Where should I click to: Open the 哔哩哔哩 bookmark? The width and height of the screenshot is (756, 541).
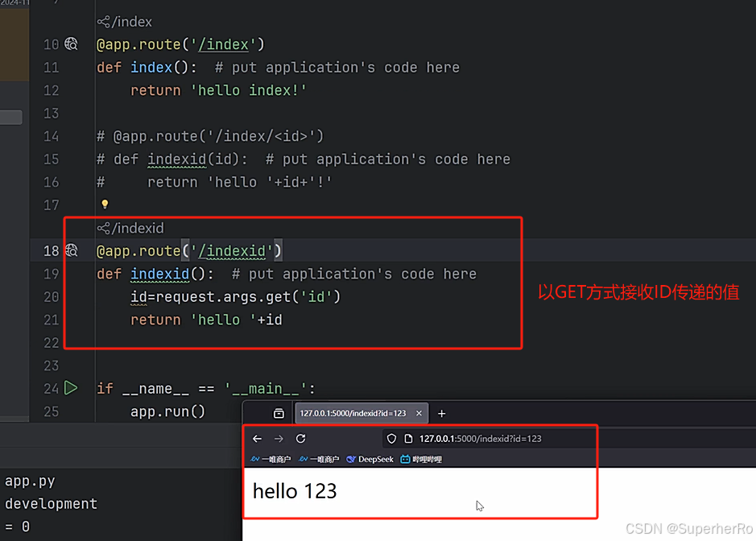tap(421, 459)
